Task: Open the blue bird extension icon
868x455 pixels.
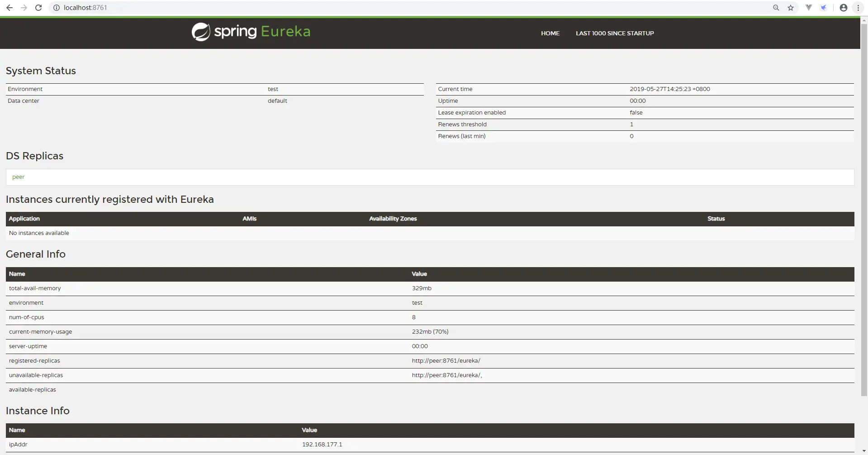Action: coord(824,8)
